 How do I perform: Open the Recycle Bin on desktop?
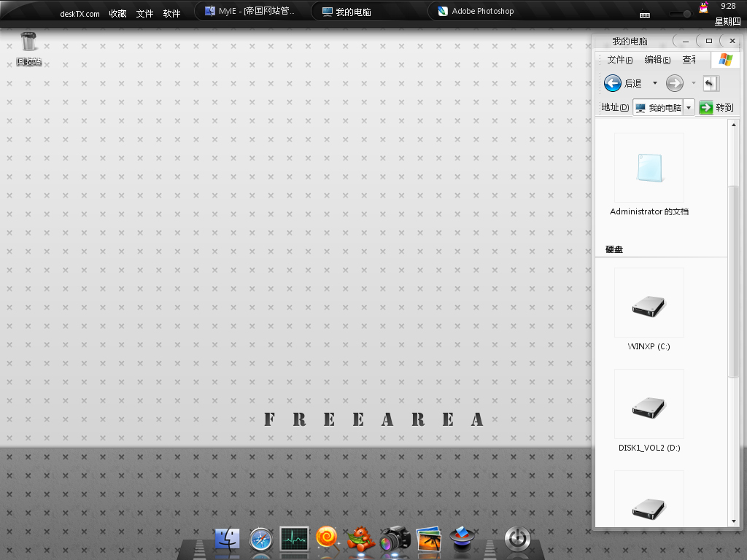(x=28, y=42)
